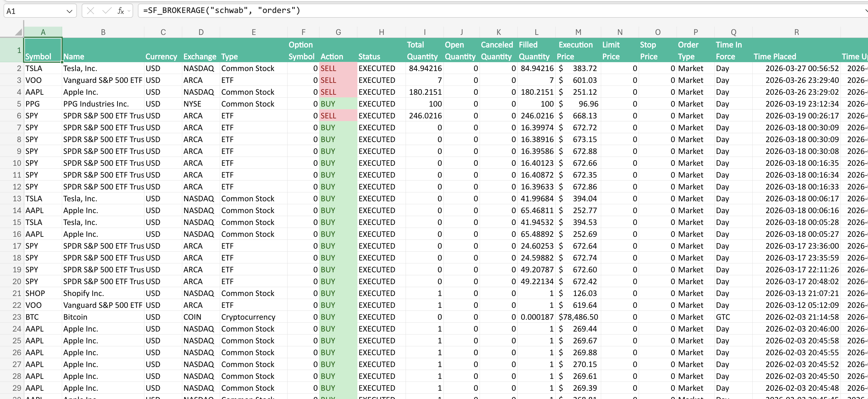The height and width of the screenshot is (399, 868).
Task: Click the TSLA symbol cell in row 2
Action: (x=43, y=68)
